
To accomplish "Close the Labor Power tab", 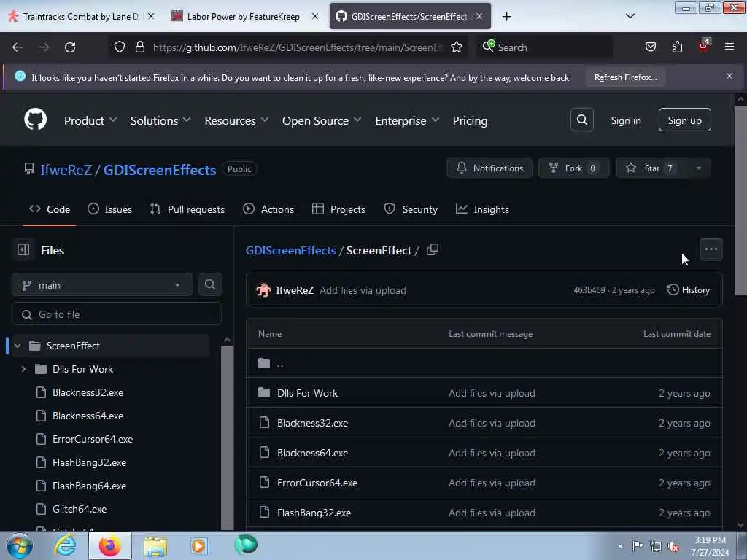I will point(315,16).
